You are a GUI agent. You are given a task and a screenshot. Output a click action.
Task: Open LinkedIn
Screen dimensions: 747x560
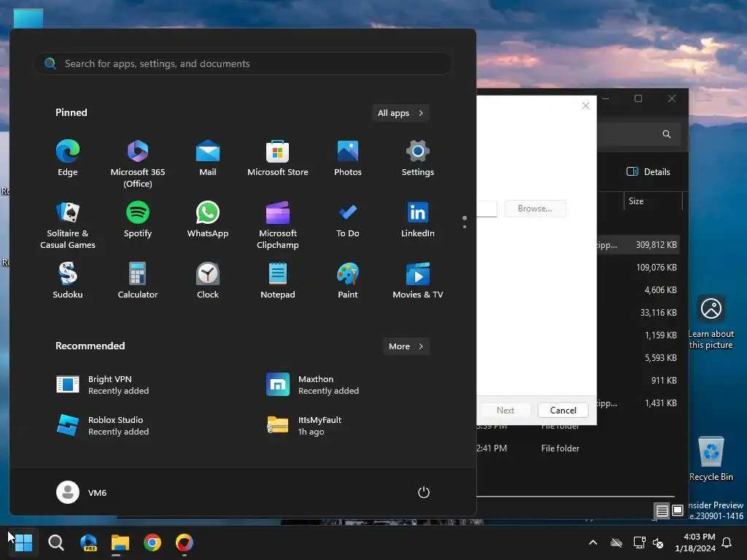click(418, 219)
